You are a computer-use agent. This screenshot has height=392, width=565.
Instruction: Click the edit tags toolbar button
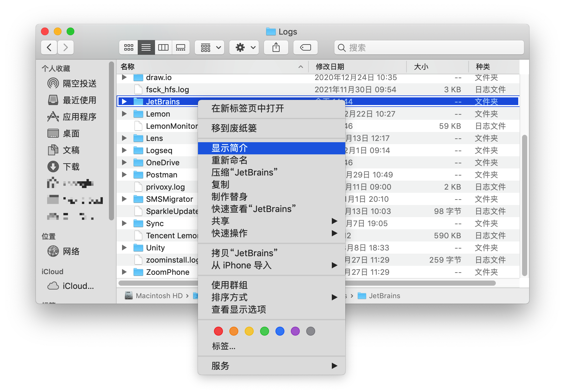(x=306, y=47)
